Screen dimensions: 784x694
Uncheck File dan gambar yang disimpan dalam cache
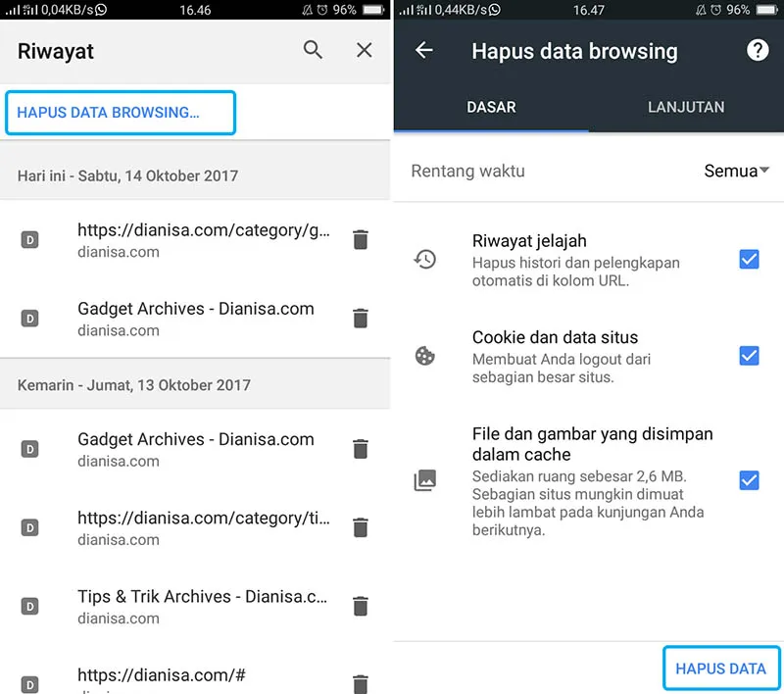(749, 480)
